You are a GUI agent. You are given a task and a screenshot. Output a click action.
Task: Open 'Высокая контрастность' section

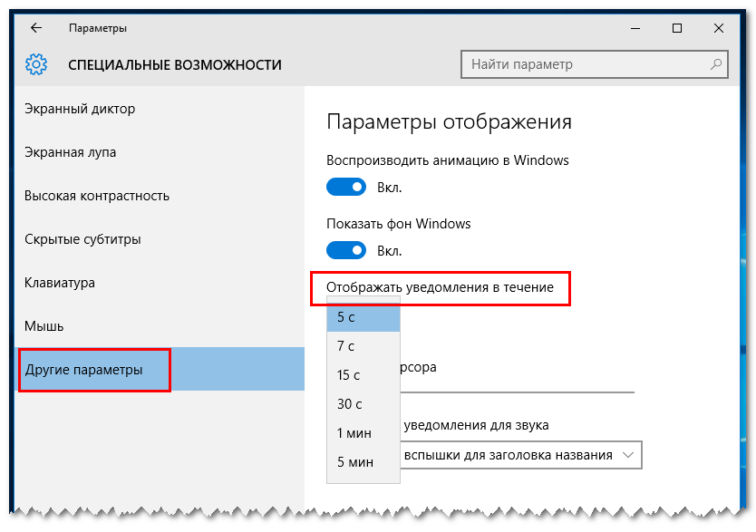click(x=160, y=196)
